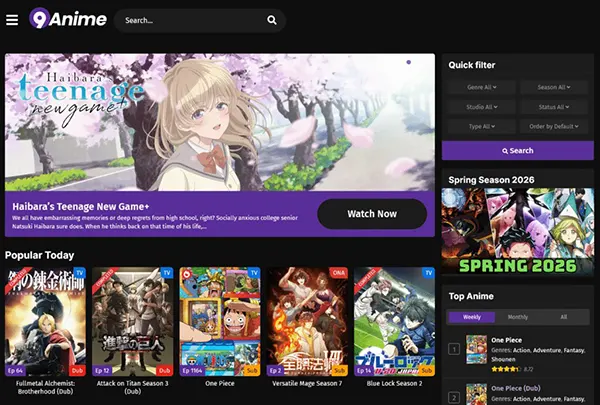Click Completed ribbon on Blue Lock poster
This screenshot has width=600, height=405.
click(x=366, y=279)
